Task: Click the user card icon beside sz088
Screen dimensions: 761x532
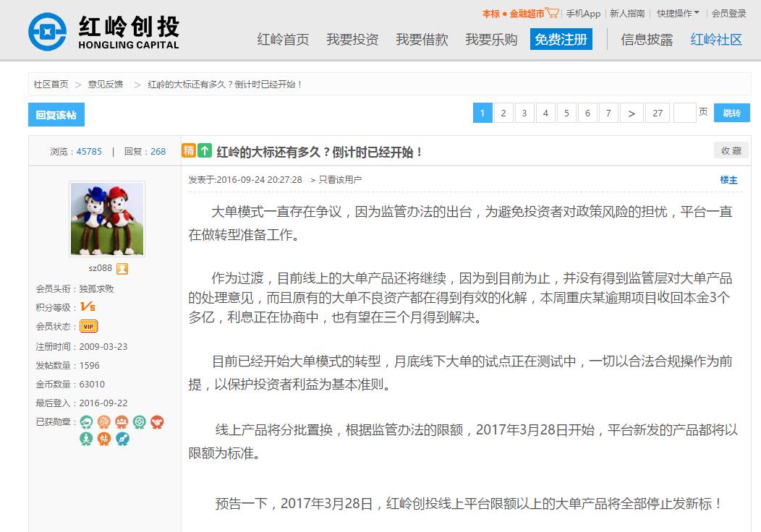Action: [122, 268]
